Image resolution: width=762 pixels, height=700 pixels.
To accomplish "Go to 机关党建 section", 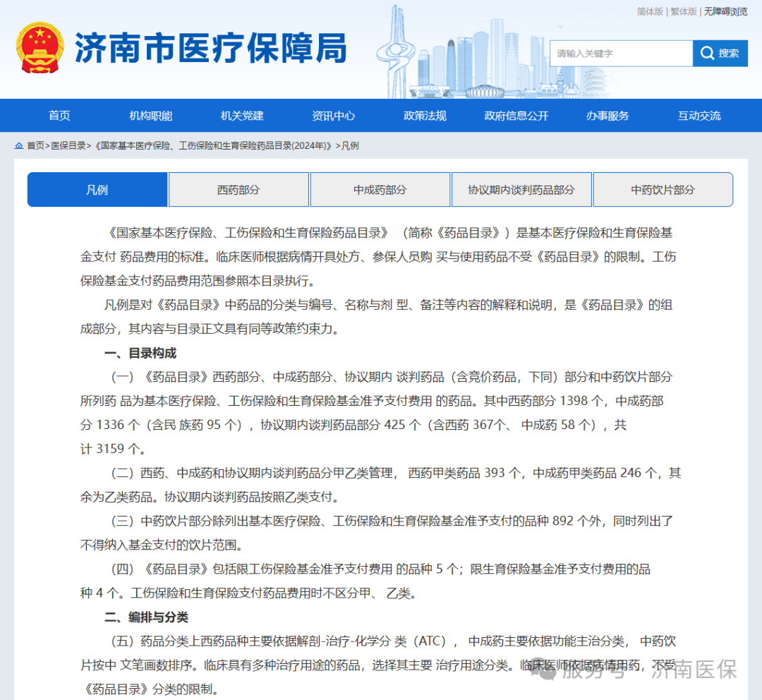I will click(242, 116).
